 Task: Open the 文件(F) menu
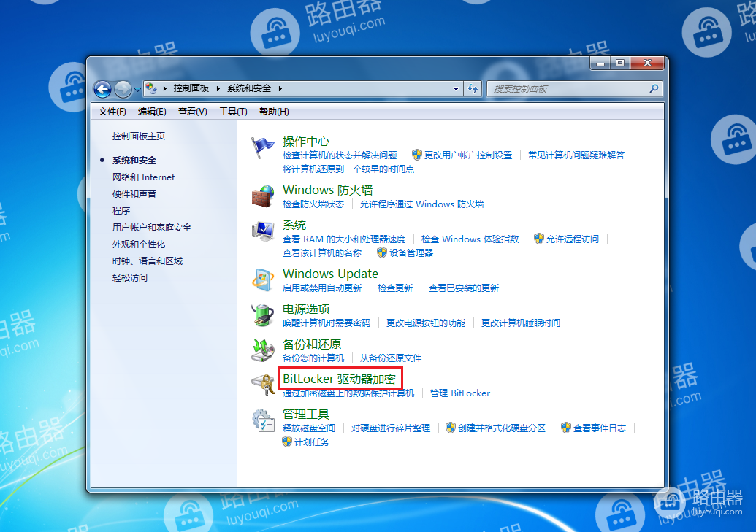112,112
